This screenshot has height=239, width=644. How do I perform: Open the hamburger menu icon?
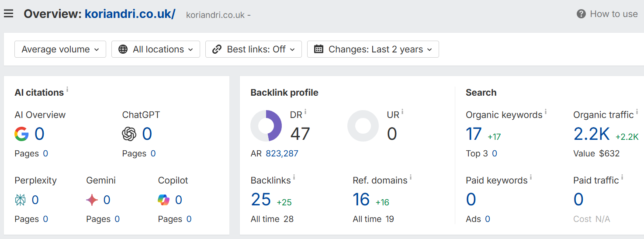pos(8,14)
